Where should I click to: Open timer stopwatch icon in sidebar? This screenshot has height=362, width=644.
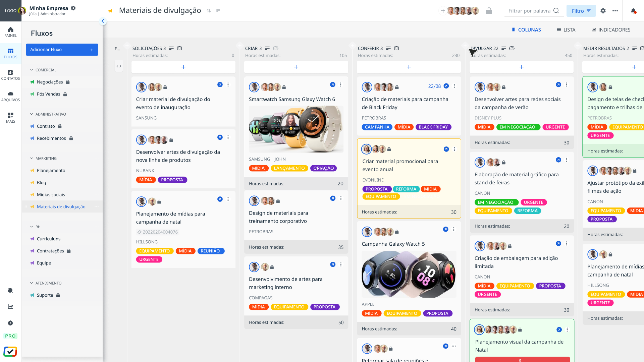[x=10, y=323]
